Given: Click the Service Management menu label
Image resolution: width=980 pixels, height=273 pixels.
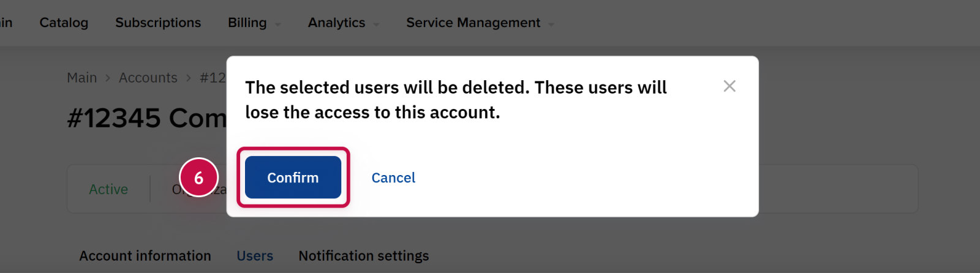Looking at the screenshot, I should point(473,23).
